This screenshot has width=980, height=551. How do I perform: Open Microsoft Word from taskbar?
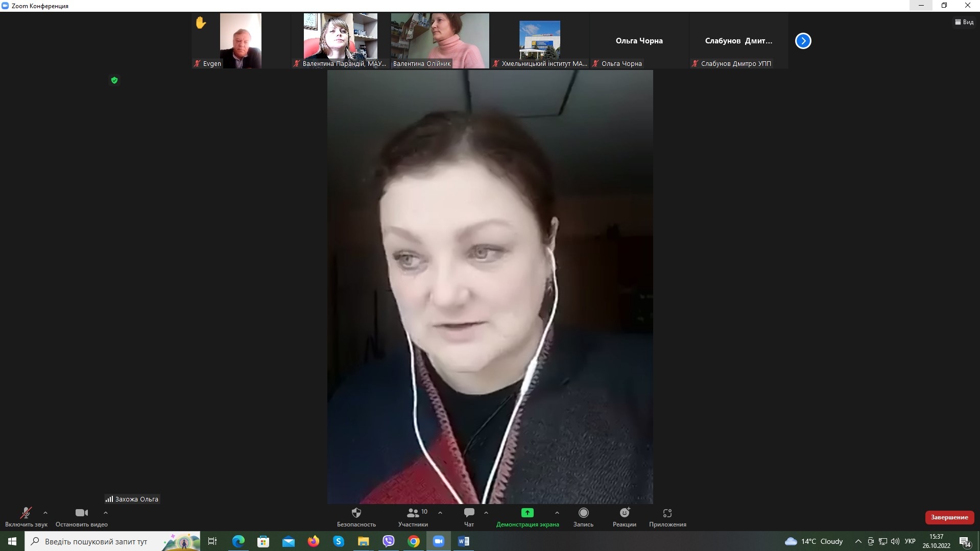[x=464, y=541]
